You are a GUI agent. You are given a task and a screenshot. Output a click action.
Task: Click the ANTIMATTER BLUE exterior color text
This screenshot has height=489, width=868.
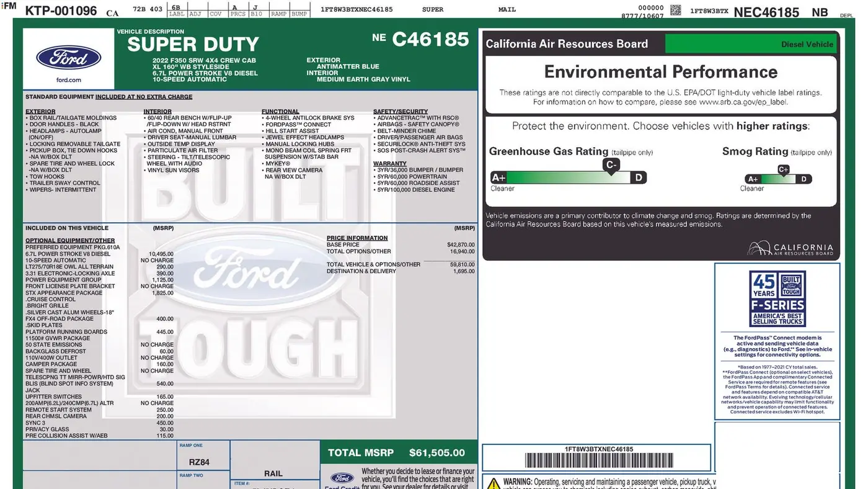[x=348, y=66]
